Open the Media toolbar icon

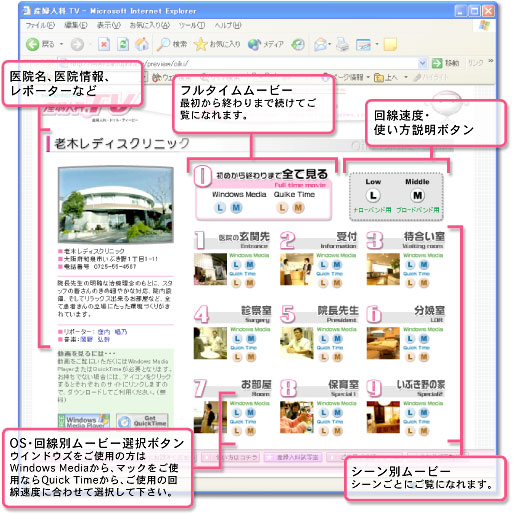254,44
